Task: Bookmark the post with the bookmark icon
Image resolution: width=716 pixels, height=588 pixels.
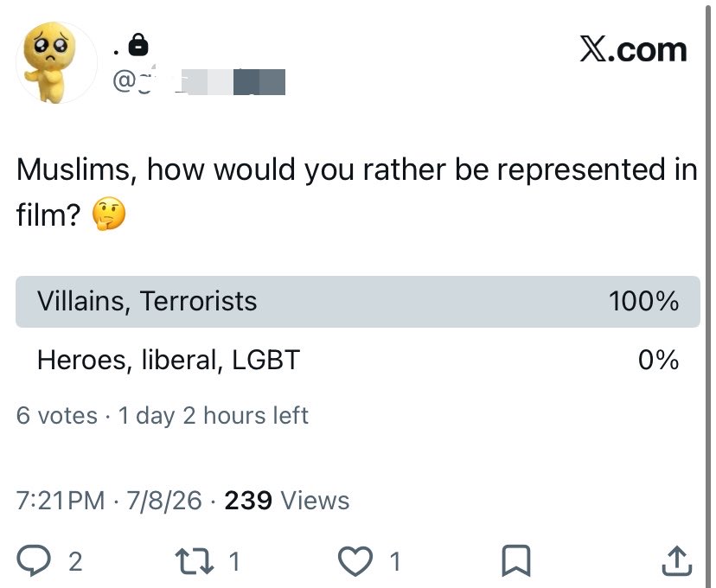Action: click(x=516, y=560)
